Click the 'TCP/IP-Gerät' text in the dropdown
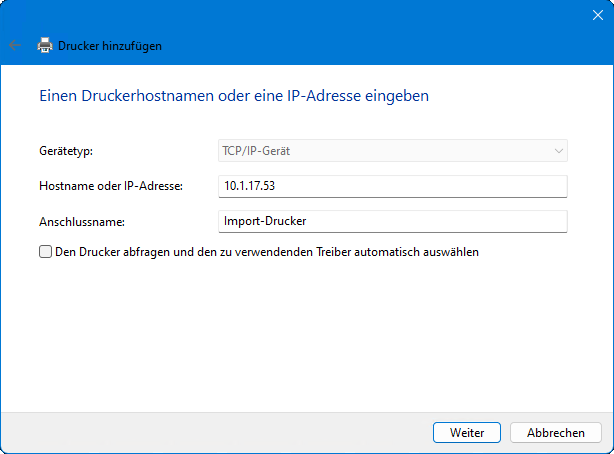614x454 pixels. pyautogui.click(x=256, y=151)
